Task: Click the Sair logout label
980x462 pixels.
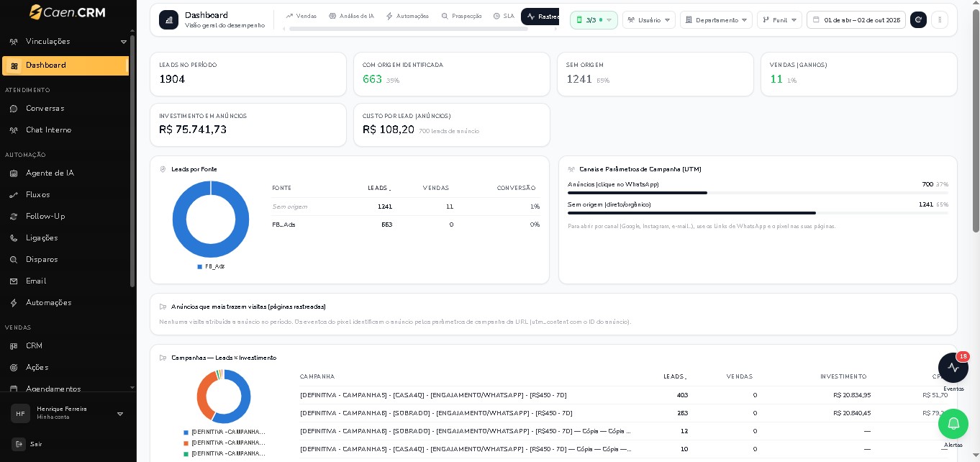Action: pos(36,445)
